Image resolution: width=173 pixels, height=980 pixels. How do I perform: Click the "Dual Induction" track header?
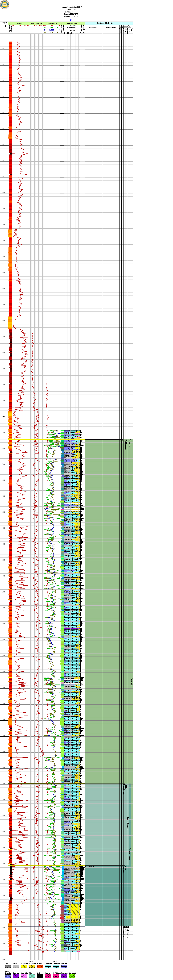click(x=36, y=23)
